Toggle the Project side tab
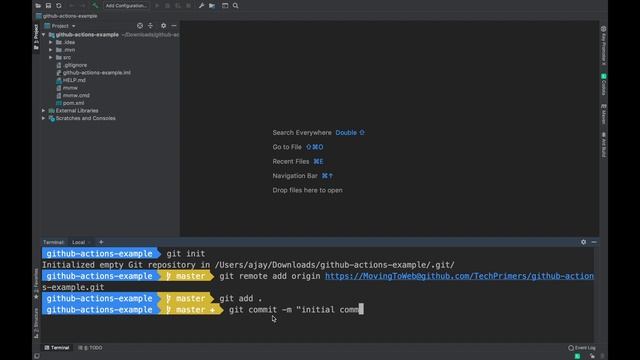Viewport: 640px width, 360px height. [36, 37]
